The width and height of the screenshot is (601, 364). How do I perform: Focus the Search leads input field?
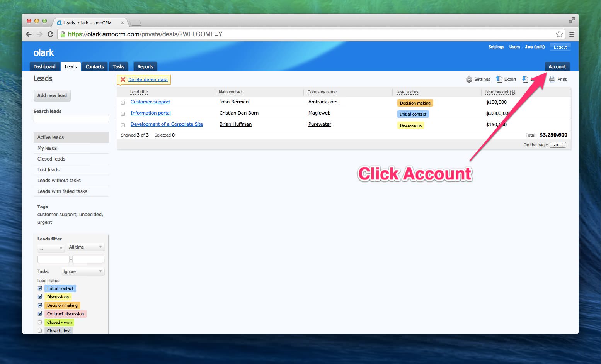pos(71,119)
